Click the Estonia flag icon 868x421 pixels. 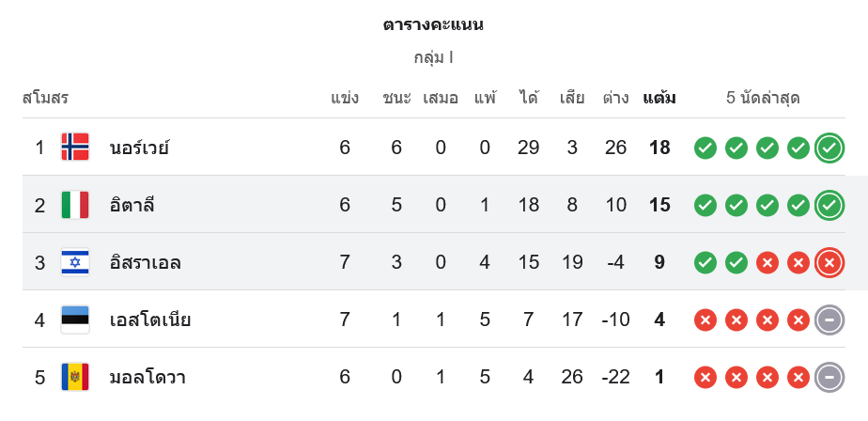[75, 320]
